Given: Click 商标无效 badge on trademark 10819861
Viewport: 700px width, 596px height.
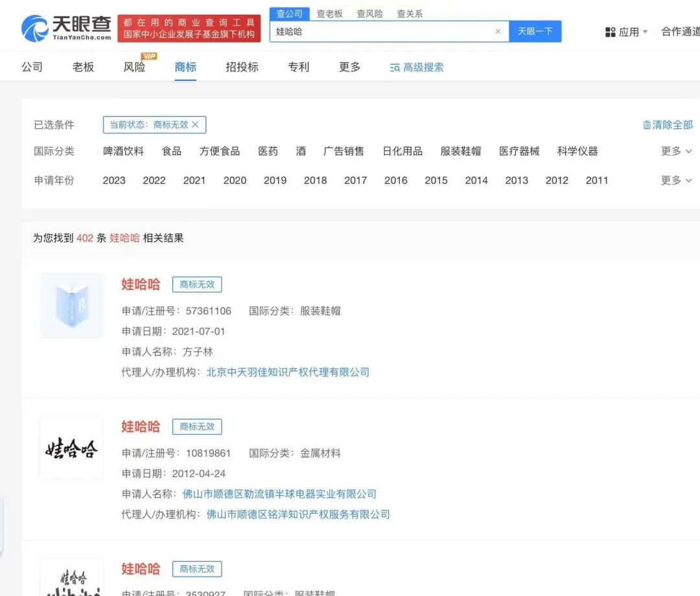Looking at the screenshot, I should click(197, 426).
